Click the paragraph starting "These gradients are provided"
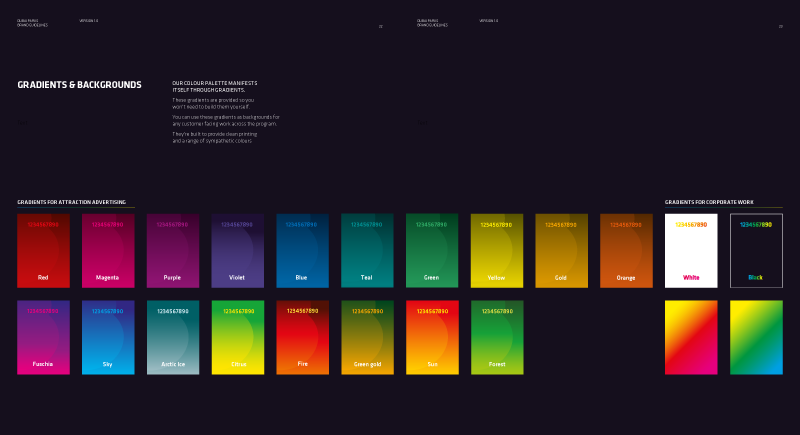Image resolution: width=800 pixels, height=435 pixels. tap(213, 104)
